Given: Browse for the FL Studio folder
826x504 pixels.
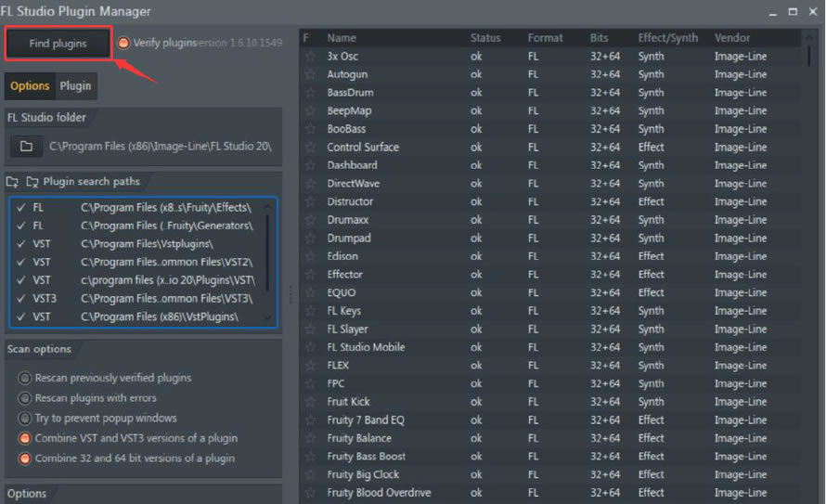Looking at the screenshot, I should tap(27, 147).
